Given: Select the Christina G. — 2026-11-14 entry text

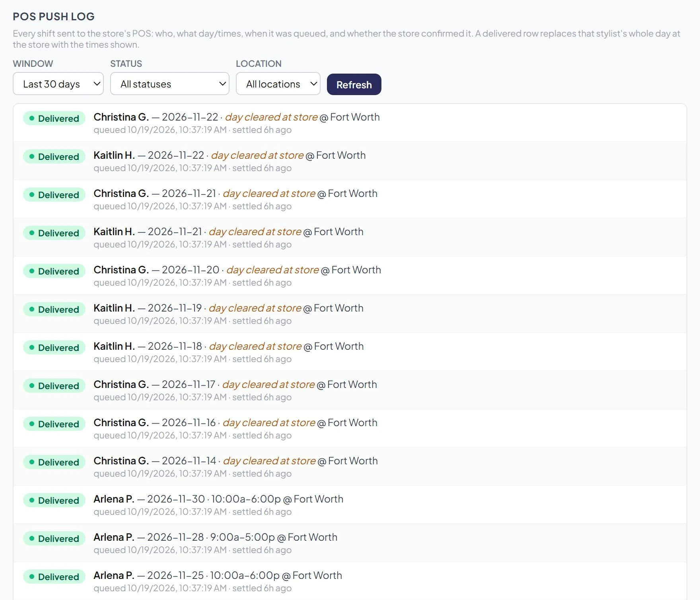Looking at the screenshot, I should (235, 461).
